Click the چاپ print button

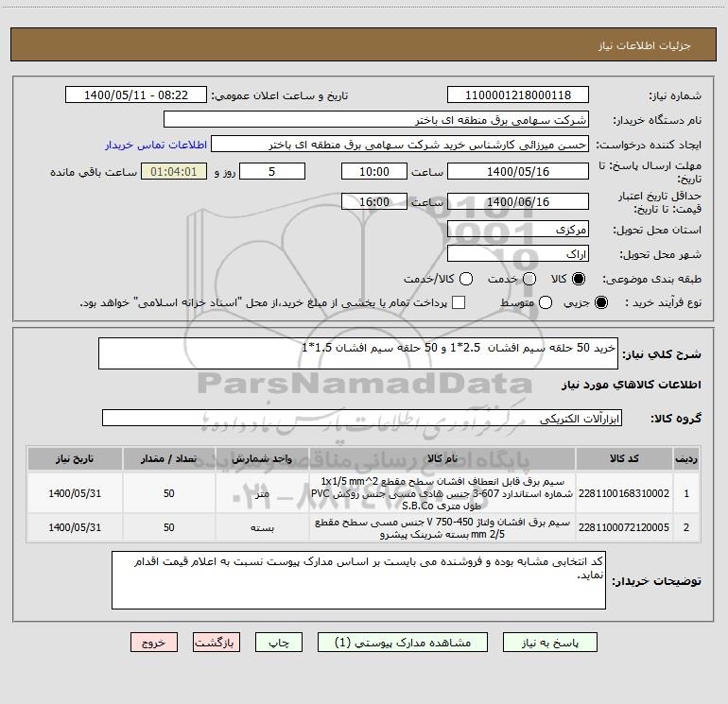click(279, 643)
